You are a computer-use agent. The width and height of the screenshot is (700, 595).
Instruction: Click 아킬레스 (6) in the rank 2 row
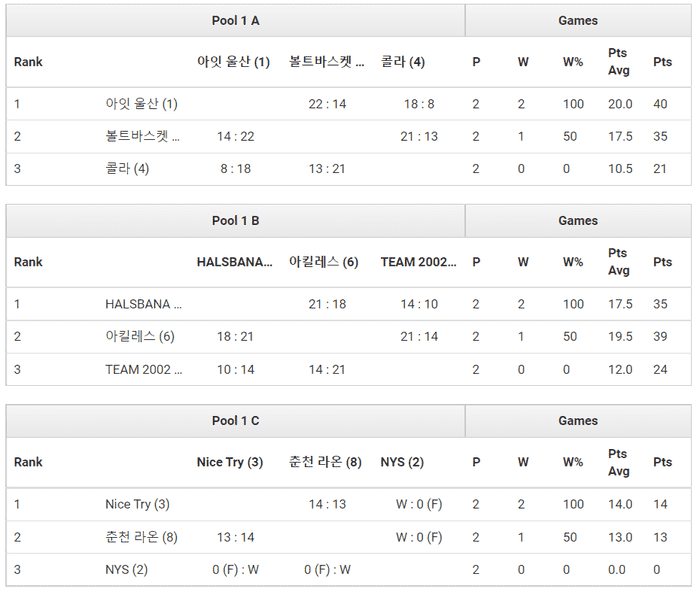tap(140, 337)
